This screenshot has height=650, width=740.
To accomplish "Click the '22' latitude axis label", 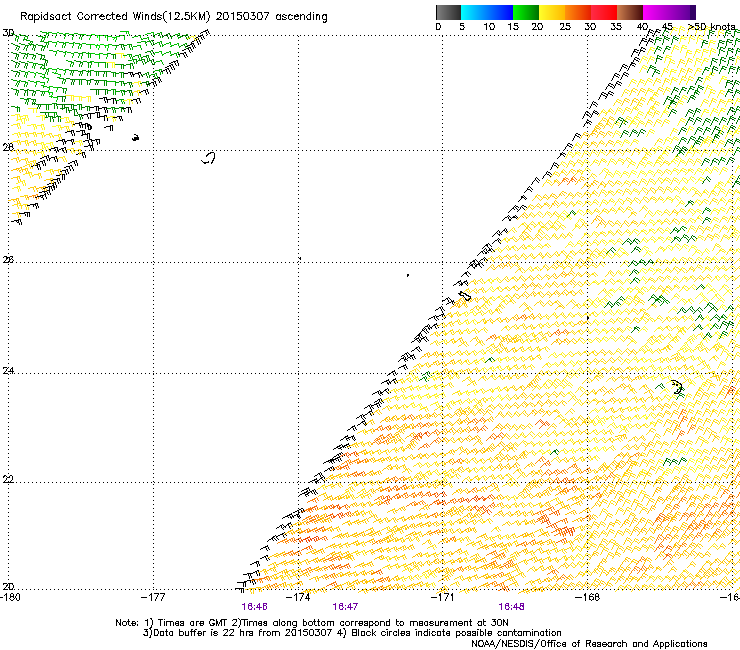I will (x=8, y=479).
